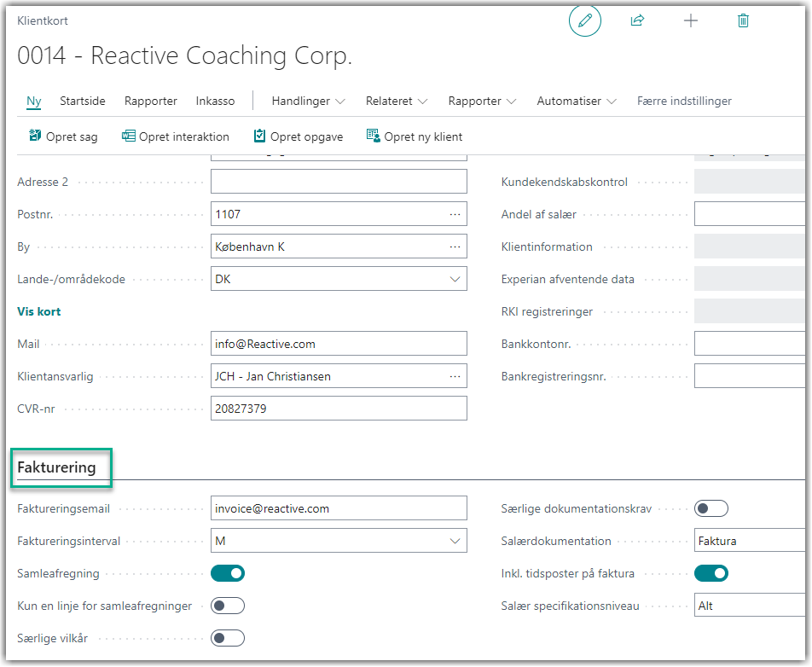Open the Faktureringsinterval dropdown
The width and height of the screenshot is (812, 667).
pos(455,541)
